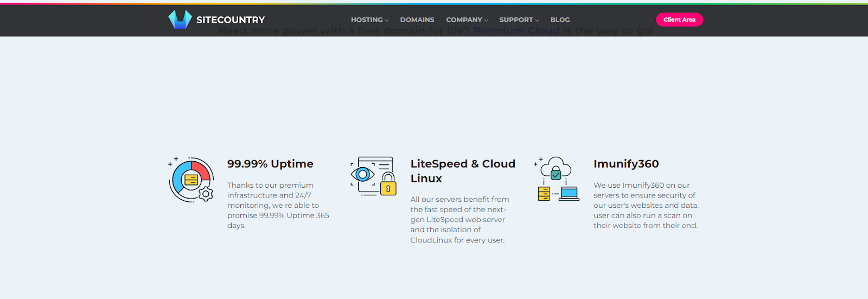This screenshot has height=299, width=868.
Task: Expand the Hosting dropdown chevron
Action: tap(387, 21)
